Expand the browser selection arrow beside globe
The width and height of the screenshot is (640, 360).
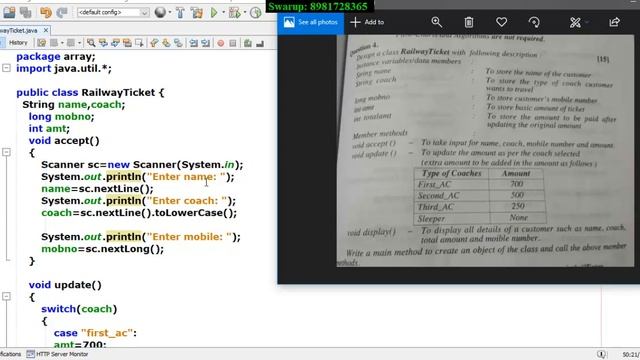point(170,12)
